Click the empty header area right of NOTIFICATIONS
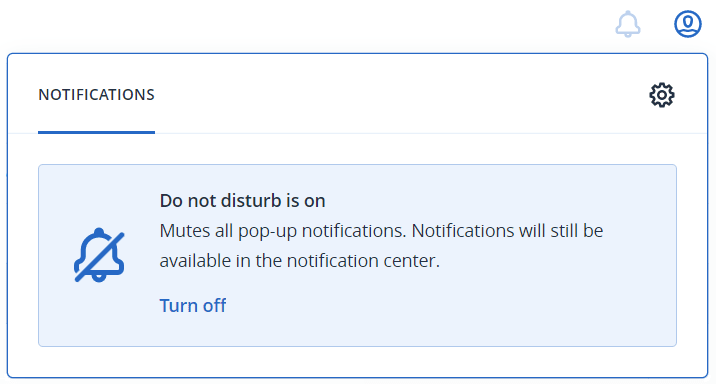Image resolution: width=716 pixels, height=384 pixels. click(402, 95)
